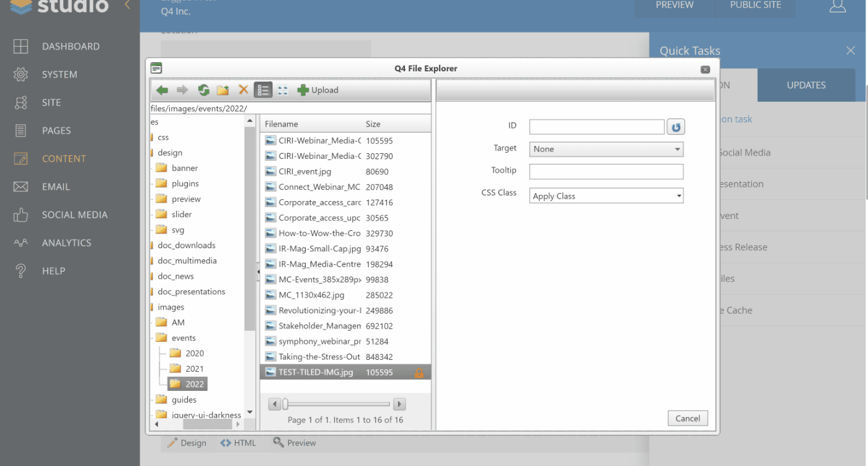Click the user profile icon at top right
This screenshot has width=868, height=466.
[x=837, y=6]
